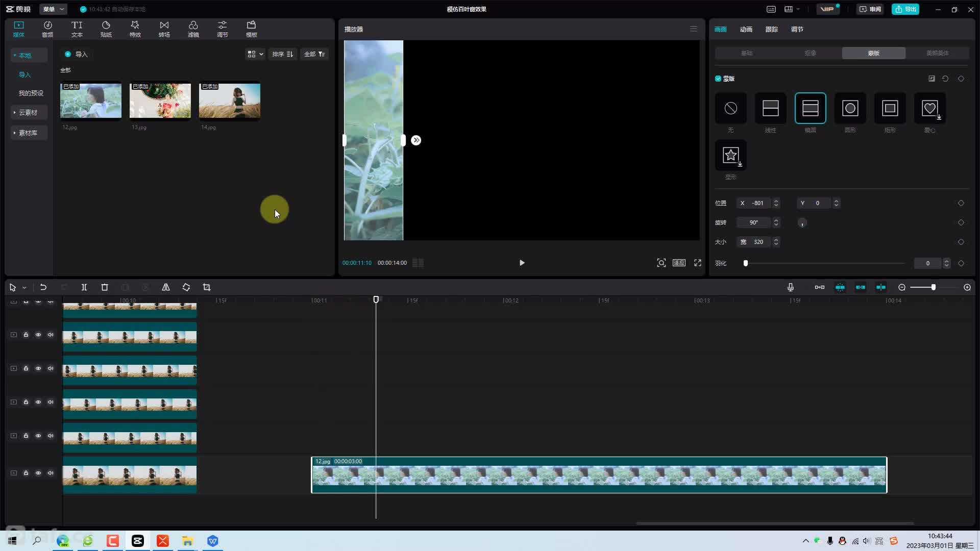
Task: Hide the track containing 12.jpg clip
Action: (38, 473)
